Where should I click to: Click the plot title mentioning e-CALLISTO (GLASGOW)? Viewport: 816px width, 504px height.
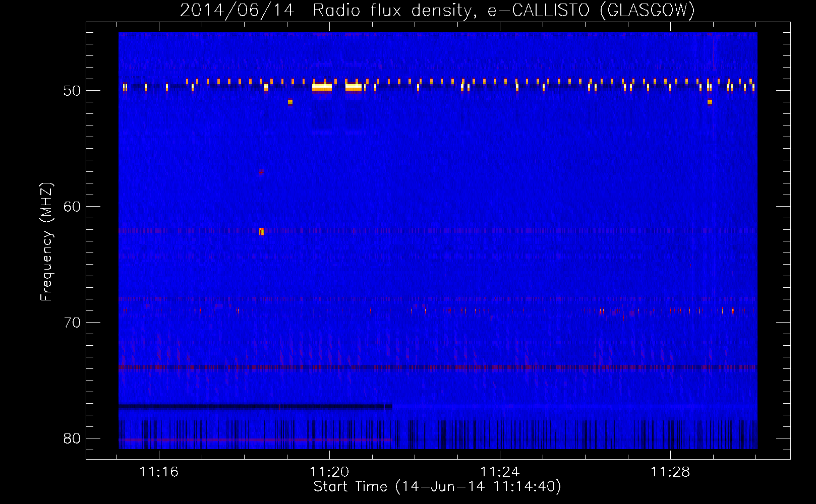click(x=437, y=10)
